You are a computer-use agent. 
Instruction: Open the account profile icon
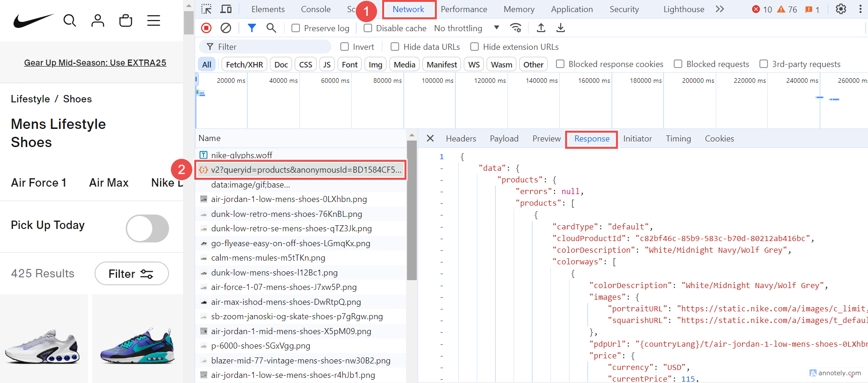click(x=98, y=20)
